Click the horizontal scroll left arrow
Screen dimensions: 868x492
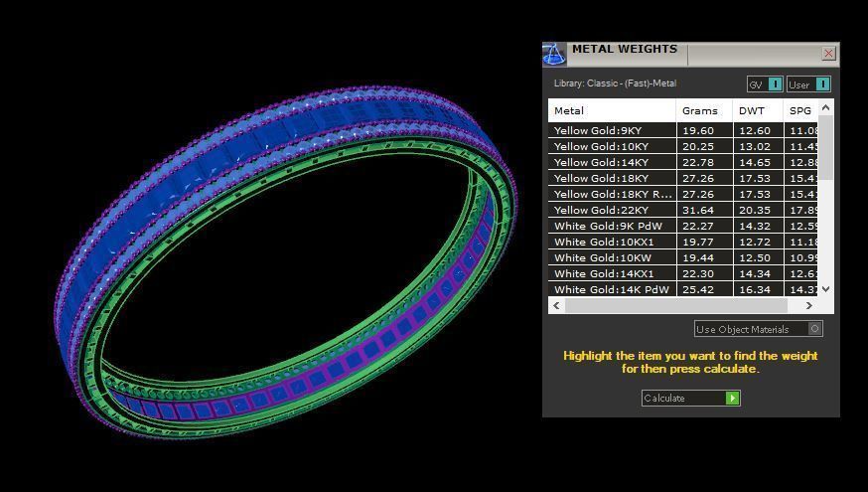[556, 305]
